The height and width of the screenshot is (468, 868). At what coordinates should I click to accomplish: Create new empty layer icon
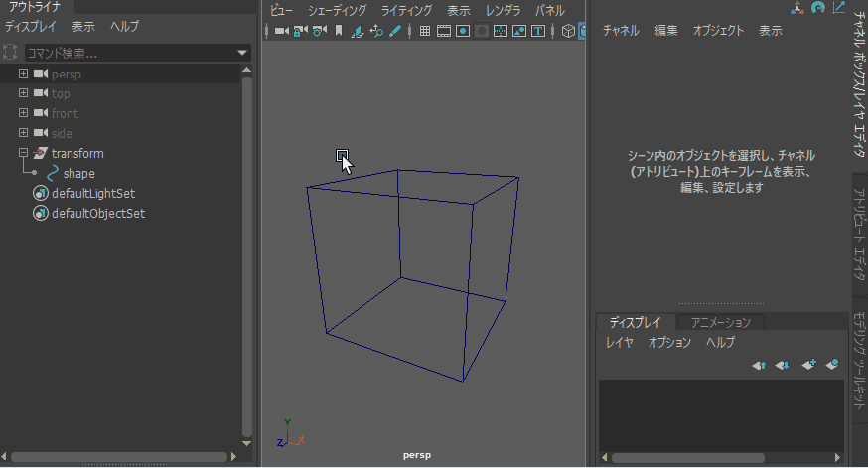[x=808, y=365]
